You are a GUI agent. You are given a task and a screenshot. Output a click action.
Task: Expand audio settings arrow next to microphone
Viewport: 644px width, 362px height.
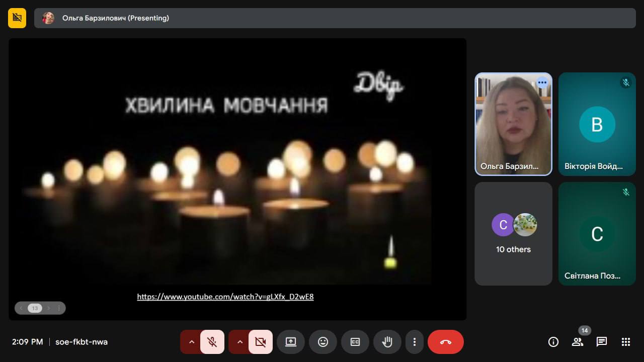(191, 342)
